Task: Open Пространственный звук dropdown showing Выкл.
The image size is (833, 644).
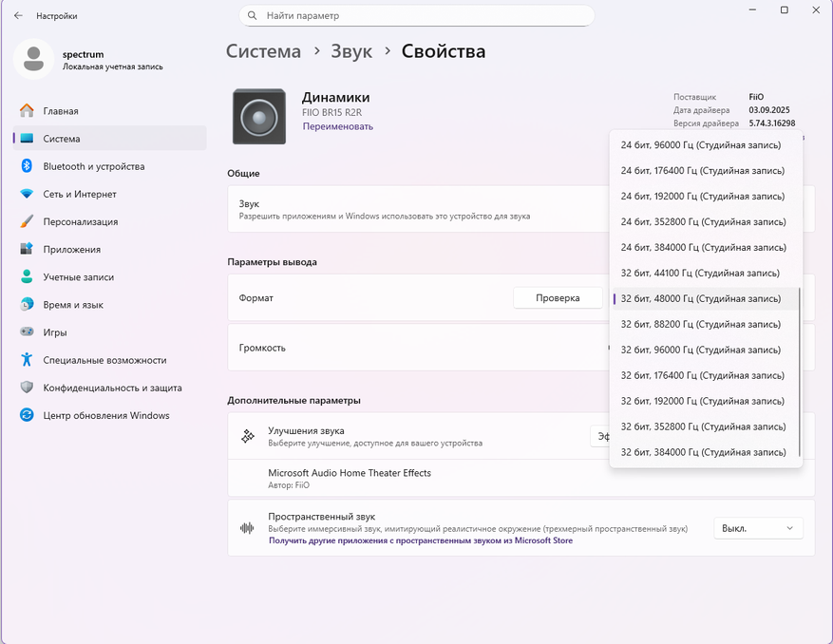Action: (x=758, y=528)
